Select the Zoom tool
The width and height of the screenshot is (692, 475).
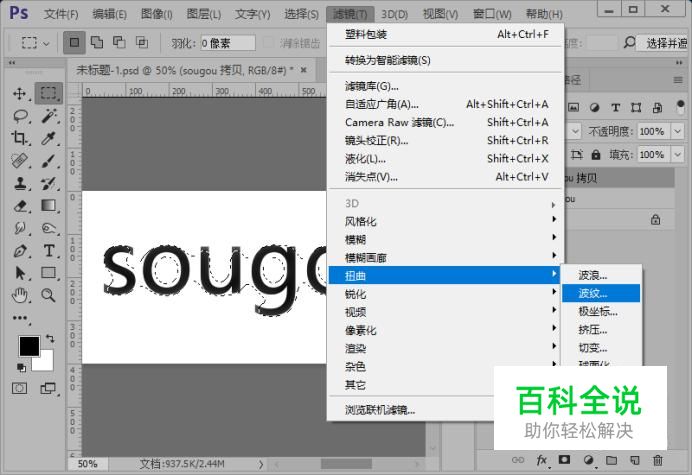pyautogui.click(x=49, y=295)
